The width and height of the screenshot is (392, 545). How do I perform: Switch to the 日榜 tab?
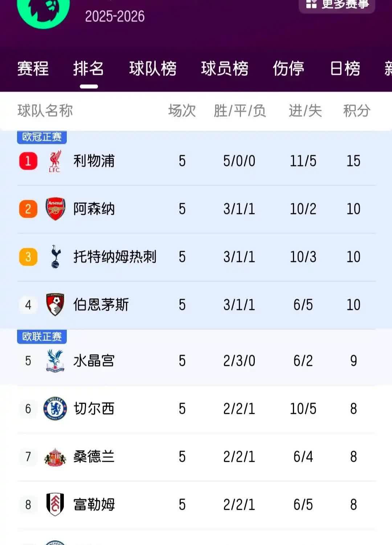click(x=345, y=69)
